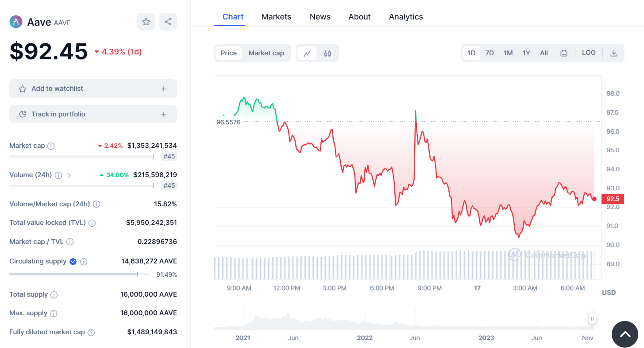Click Track in portfolio button

pyautogui.click(x=93, y=114)
